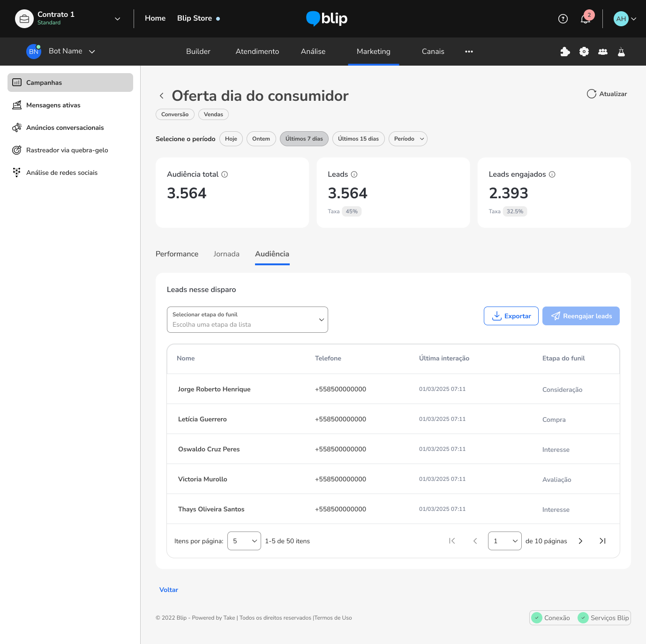Open the items per page dropdown
The image size is (646, 644).
click(x=244, y=541)
